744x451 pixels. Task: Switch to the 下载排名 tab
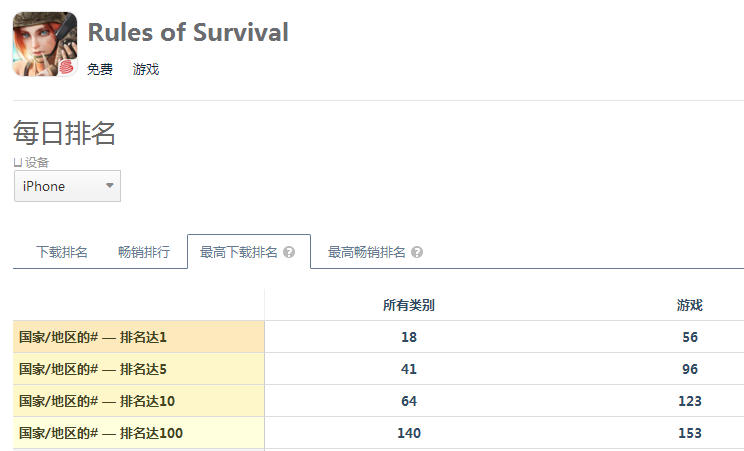click(62, 252)
